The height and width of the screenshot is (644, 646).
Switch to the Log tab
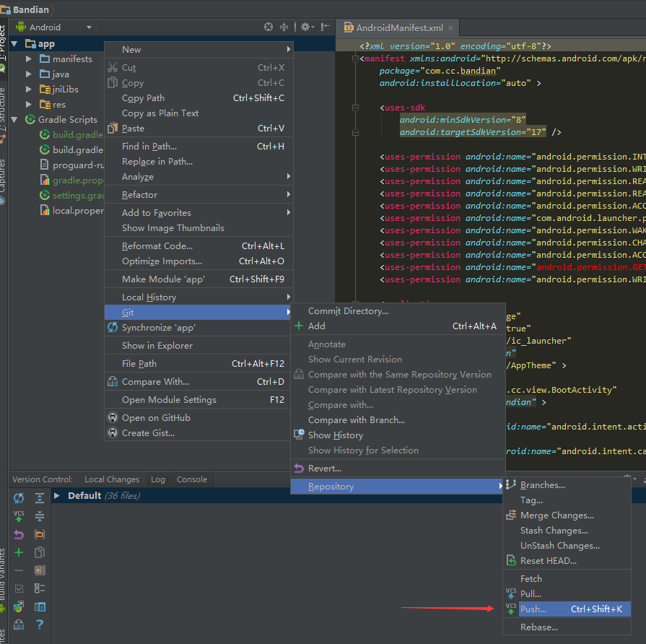point(158,479)
